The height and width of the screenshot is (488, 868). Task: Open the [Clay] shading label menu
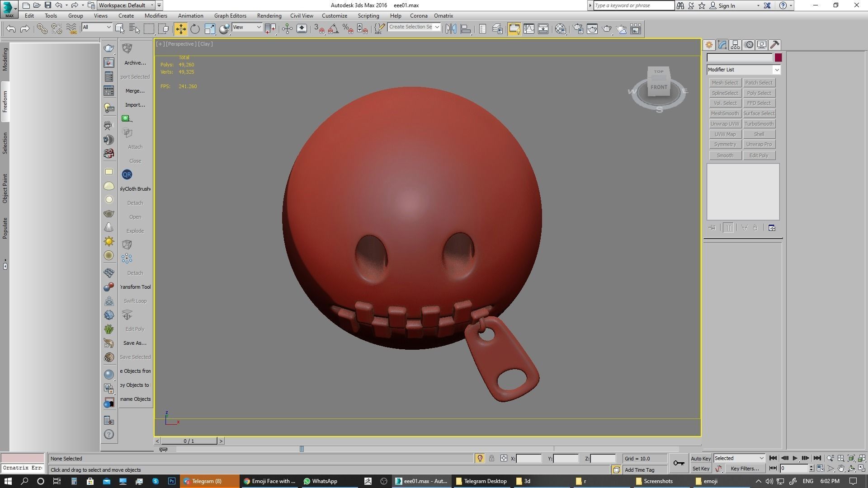coord(205,44)
